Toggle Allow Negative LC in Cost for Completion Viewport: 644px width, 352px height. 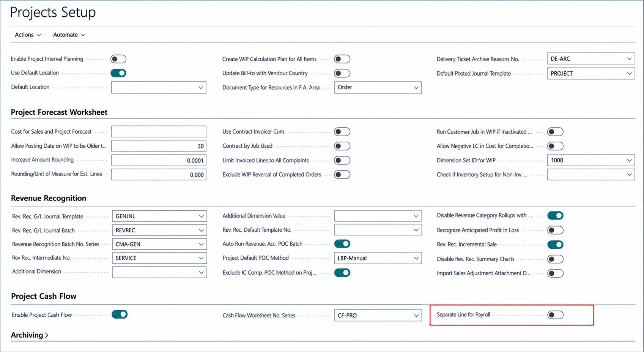(555, 146)
